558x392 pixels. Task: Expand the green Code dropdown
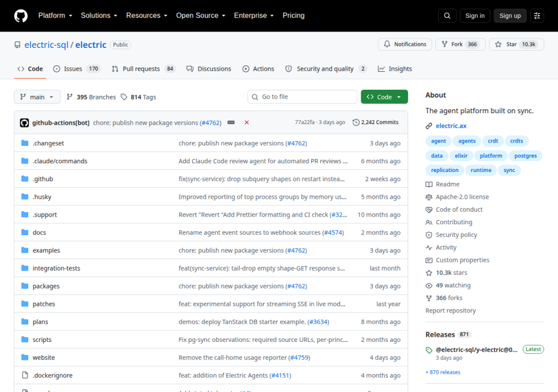pos(384,97)
